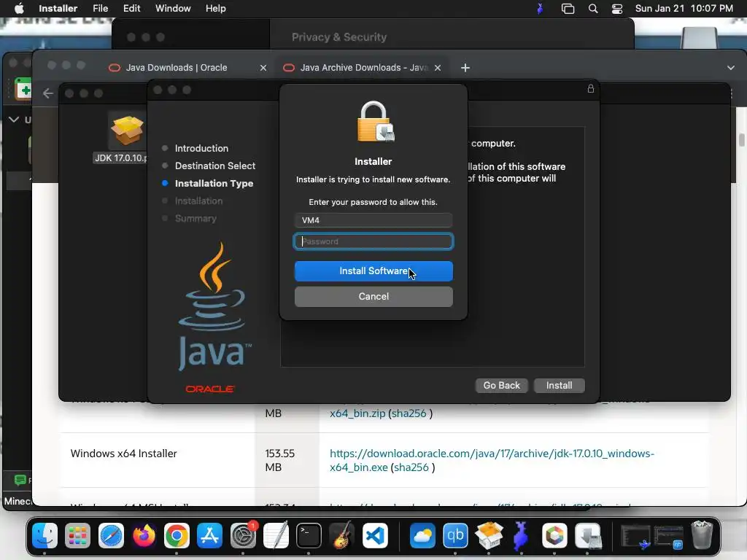Click the green plus icon at left edge
The image size is (747, 560).
(23, 89)
